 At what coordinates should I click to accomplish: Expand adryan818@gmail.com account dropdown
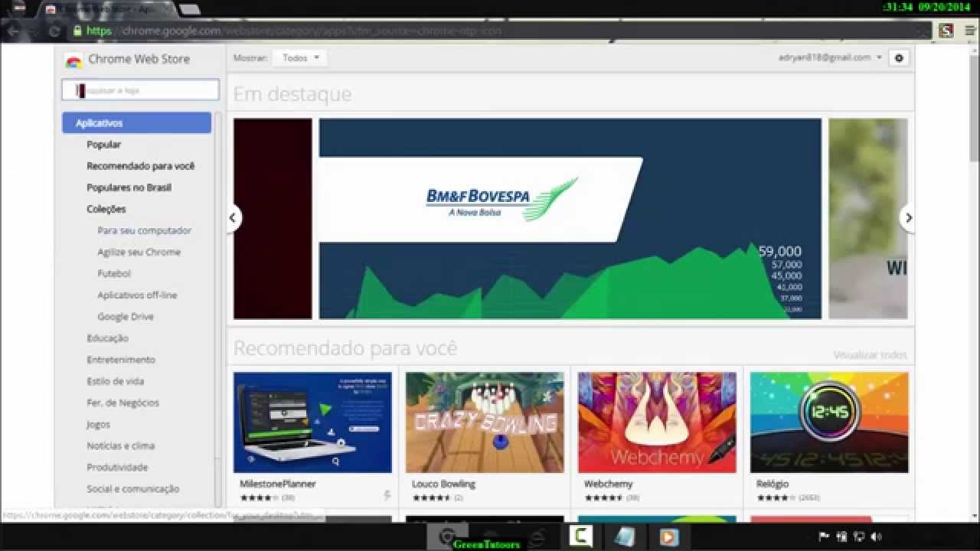coord(831,58)
